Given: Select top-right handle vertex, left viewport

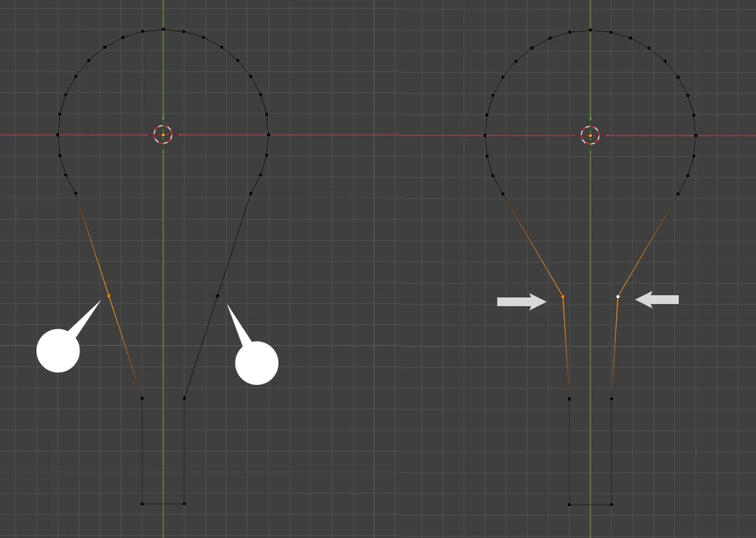Looking at the screenshot, I should click(184, 398).
